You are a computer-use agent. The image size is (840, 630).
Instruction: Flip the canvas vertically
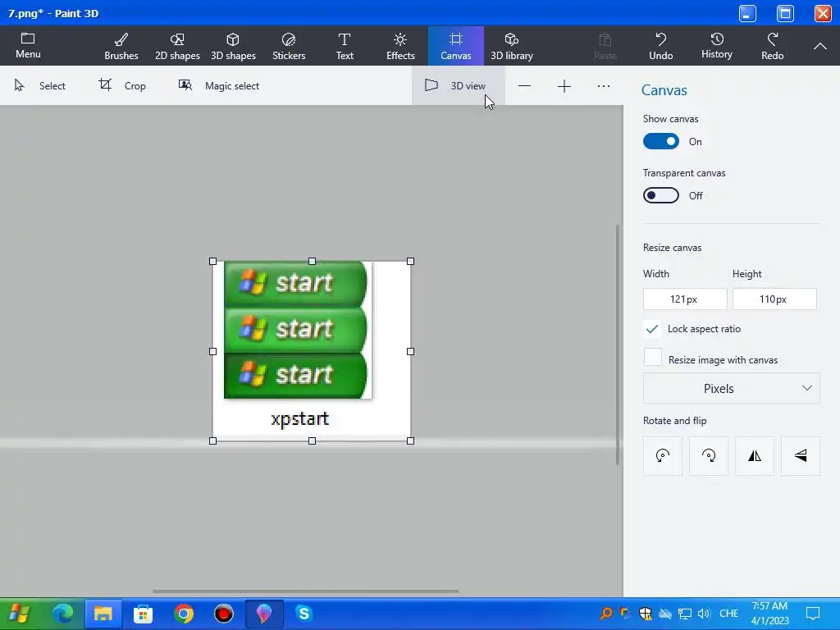point(801,456)
